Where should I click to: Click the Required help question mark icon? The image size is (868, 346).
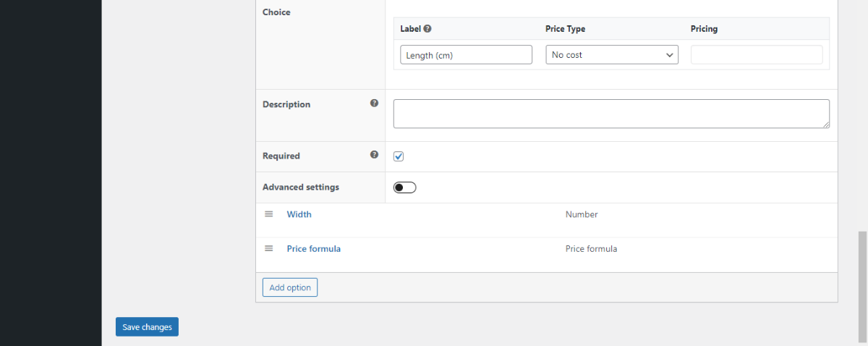point(374,155)
